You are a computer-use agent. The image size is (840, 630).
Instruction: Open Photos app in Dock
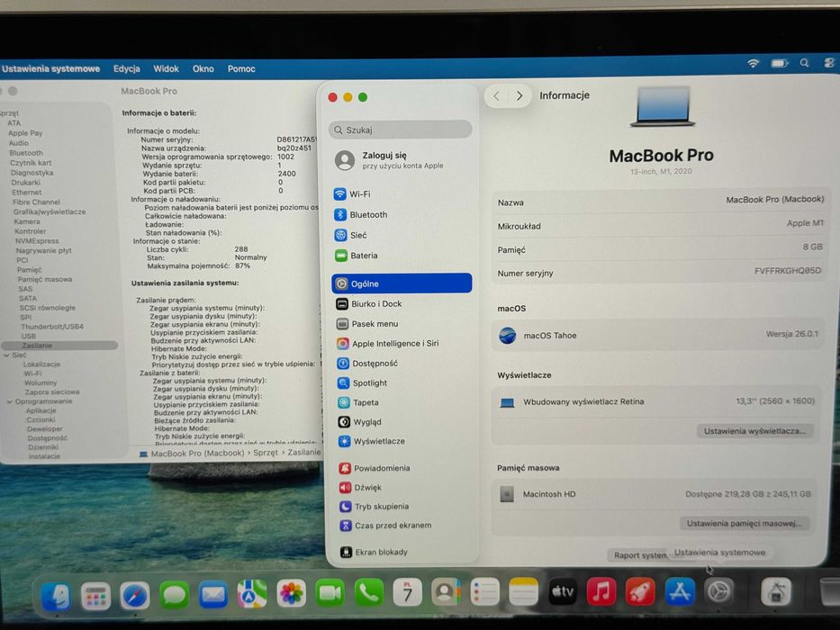click(x=292, y=594)
